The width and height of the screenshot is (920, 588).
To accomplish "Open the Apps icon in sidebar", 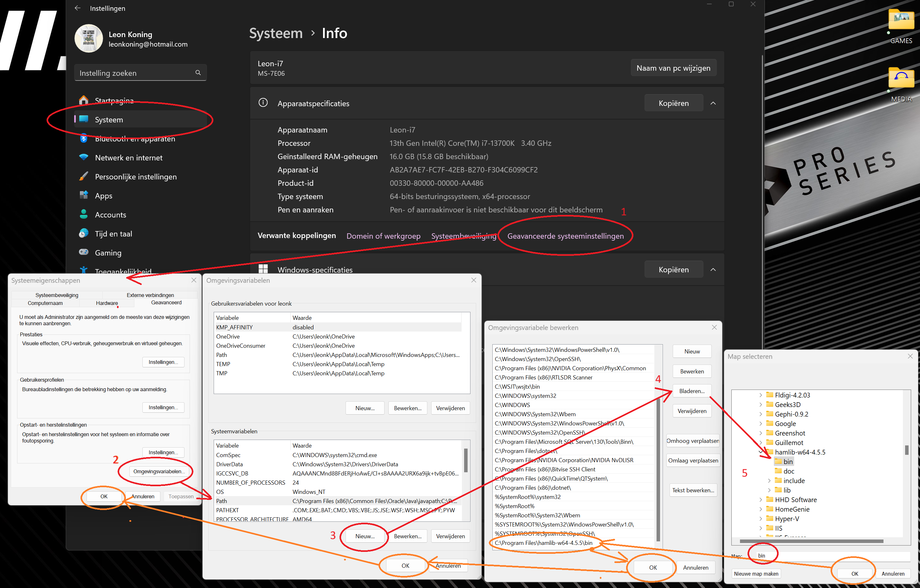I will [x=84, y=195].
